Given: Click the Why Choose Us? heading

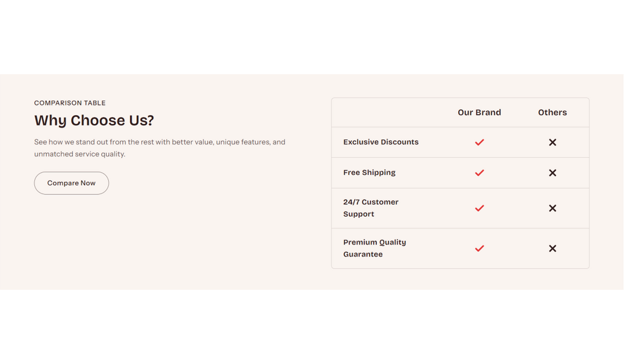Looking at the screenshot, I should (94, 121).
